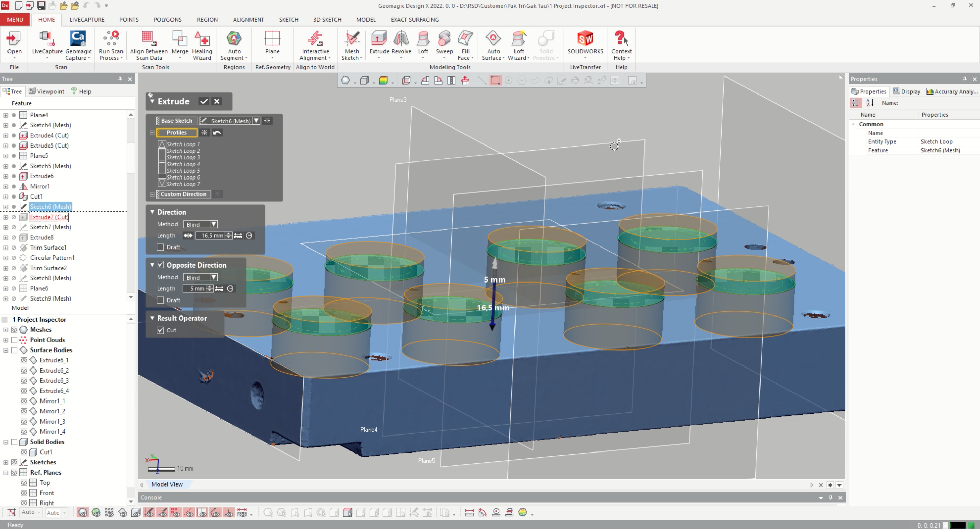
Task: Launch the Healing Wizard
Action: point(202,45)
